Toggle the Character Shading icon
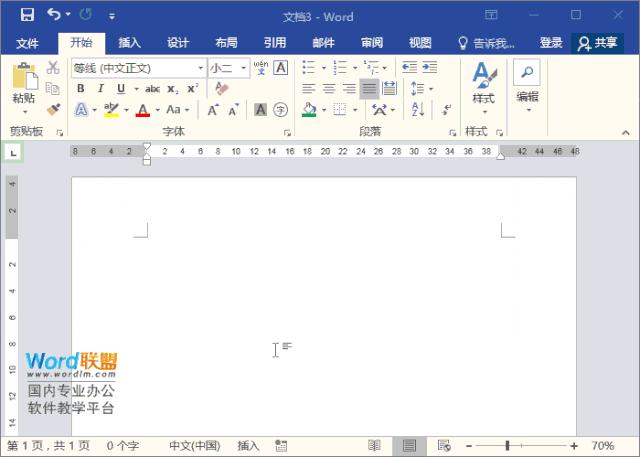The image size is (640, 457). tap(260, 109)
